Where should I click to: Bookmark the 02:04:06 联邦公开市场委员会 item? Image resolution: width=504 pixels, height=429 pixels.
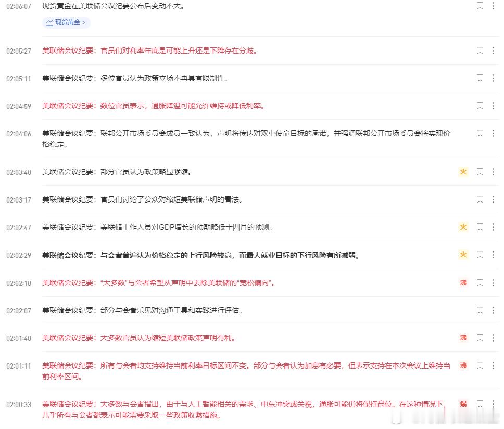[x=480, y=133]
